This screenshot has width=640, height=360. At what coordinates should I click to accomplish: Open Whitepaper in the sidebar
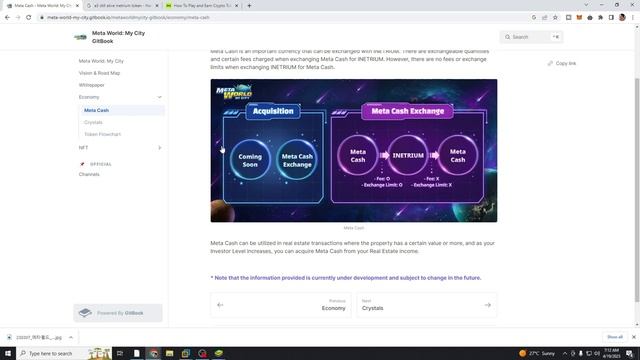click(x=91, y=85)
